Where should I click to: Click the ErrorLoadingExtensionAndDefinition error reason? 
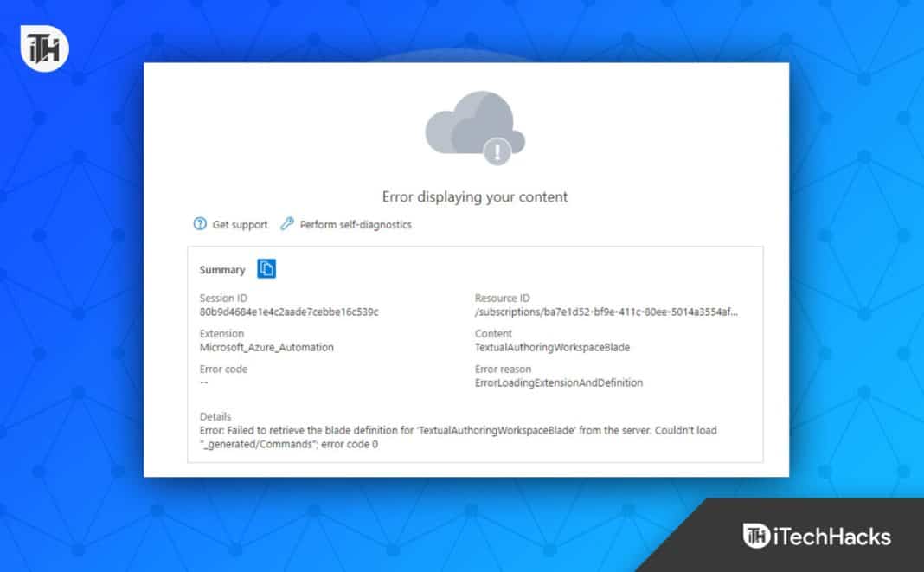point(559,382)
